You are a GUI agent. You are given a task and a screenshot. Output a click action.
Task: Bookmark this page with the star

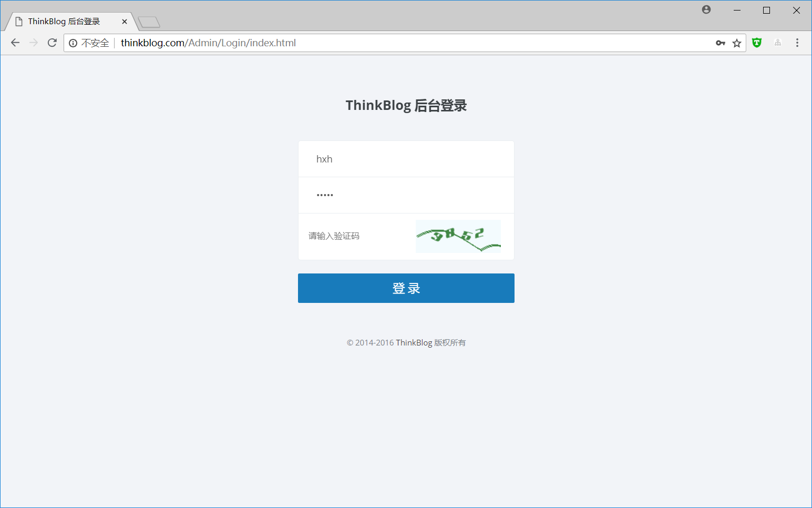coord(737,43)
